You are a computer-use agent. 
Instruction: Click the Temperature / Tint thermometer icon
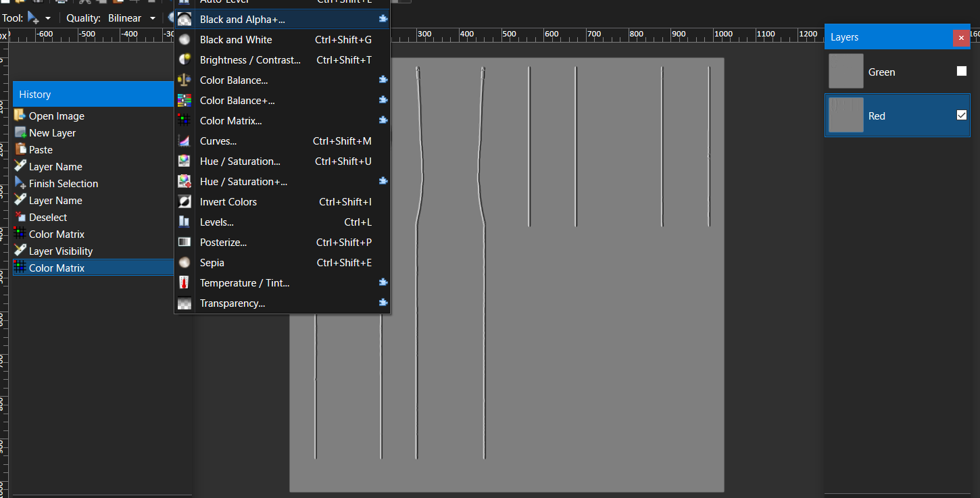tap(184, 283)
